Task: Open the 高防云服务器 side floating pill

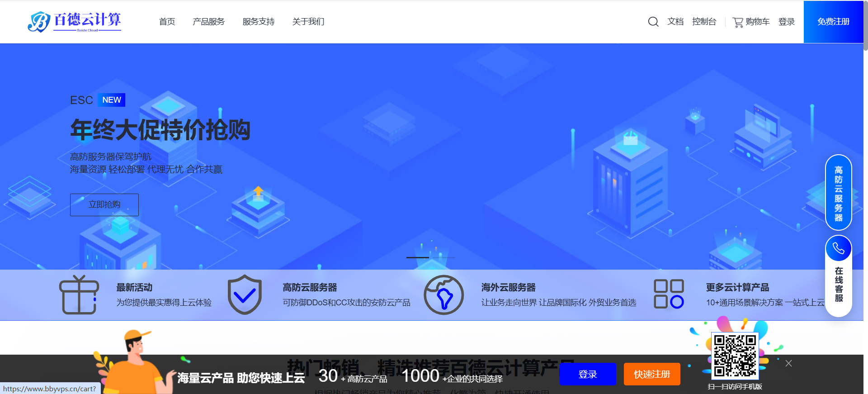Action: point(839,193)
